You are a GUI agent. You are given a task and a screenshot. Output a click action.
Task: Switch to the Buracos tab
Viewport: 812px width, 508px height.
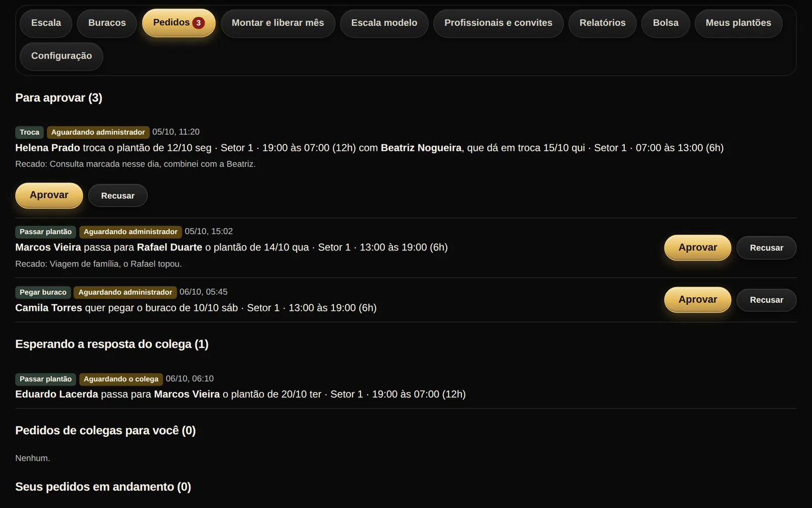[x=107, y=23]
